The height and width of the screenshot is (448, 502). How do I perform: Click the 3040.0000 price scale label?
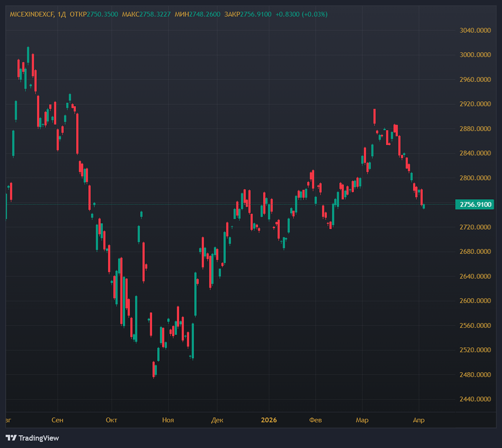(475, 31)
